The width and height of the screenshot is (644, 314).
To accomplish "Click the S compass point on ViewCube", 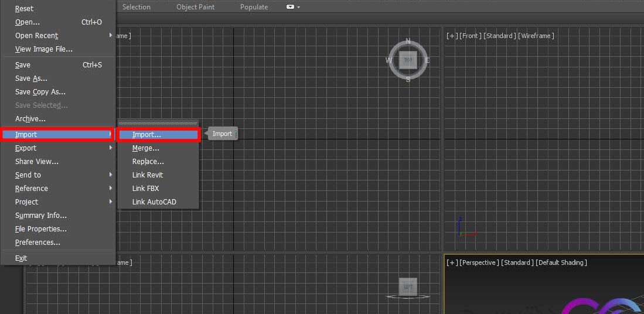I will pyautogui.click(x=408, y=80).
